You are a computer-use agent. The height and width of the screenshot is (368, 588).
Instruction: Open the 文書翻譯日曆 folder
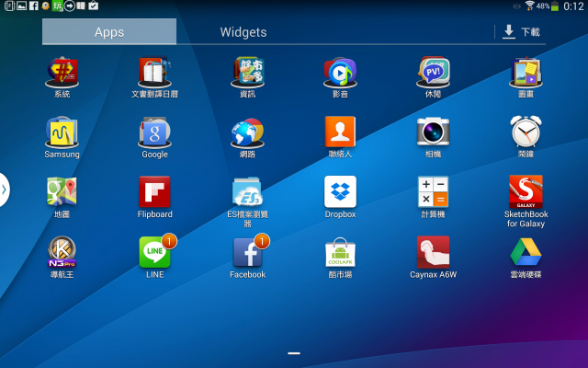(154, 73)
